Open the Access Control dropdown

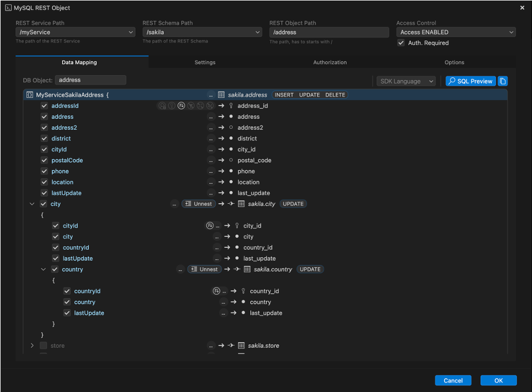pyautogui.click(x=455, y=32)
